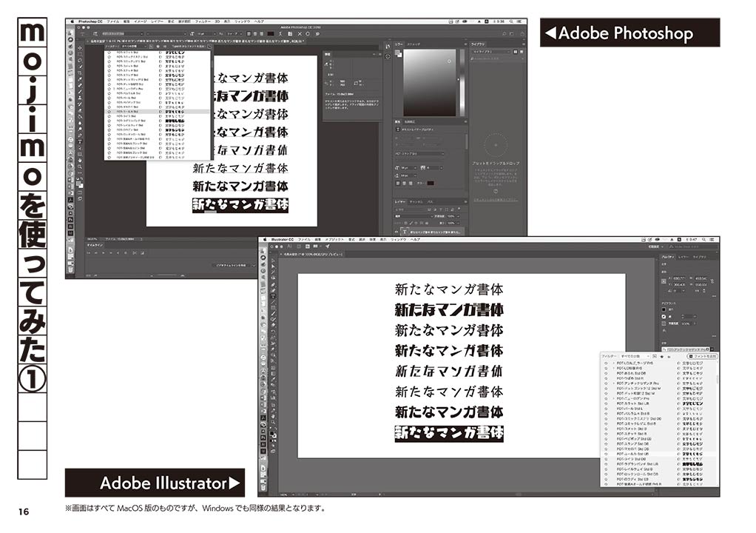756x533 pixels.
Task: Open the filter dropdown in Photoshop's font list
Action: click(x=132, y=47)
